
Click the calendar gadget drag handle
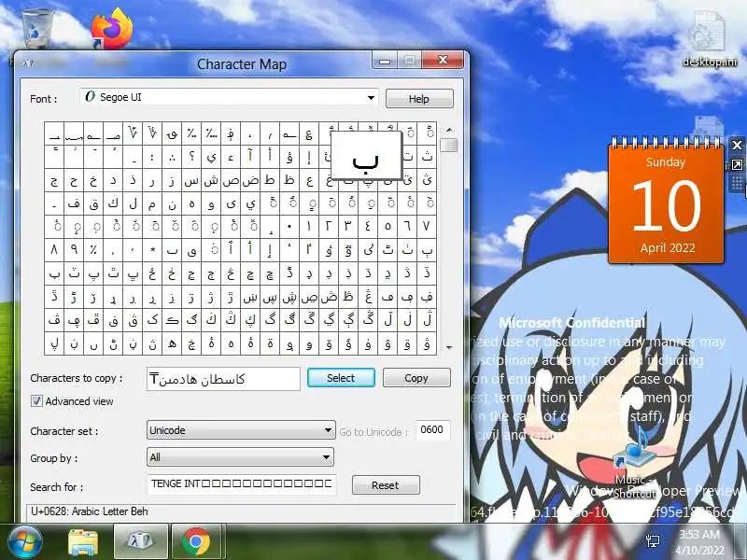point(737,183)
